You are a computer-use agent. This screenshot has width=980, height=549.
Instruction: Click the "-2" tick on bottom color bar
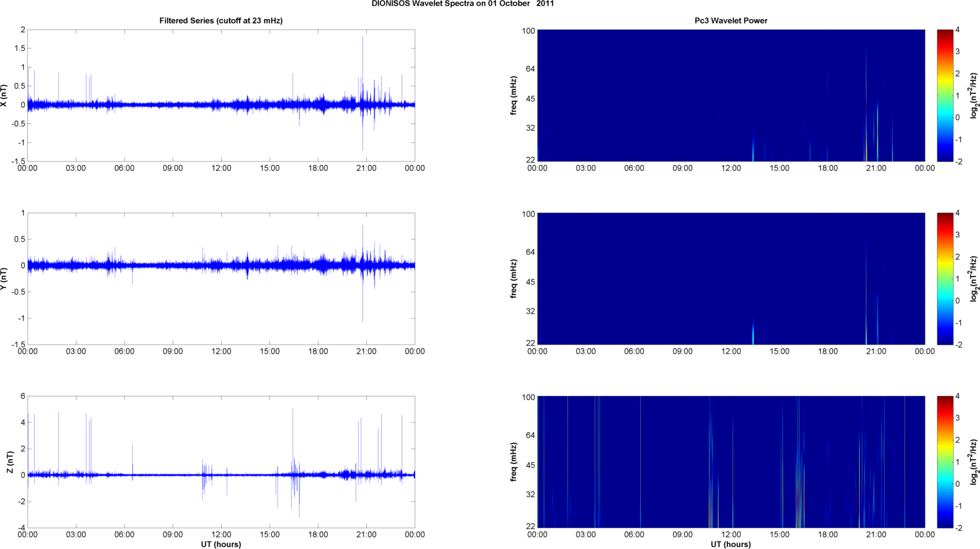coord(958,528)
